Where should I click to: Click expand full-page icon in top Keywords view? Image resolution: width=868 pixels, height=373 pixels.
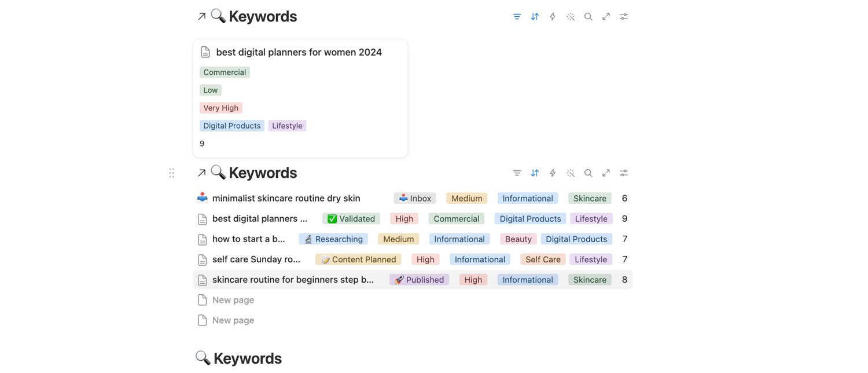606,17
